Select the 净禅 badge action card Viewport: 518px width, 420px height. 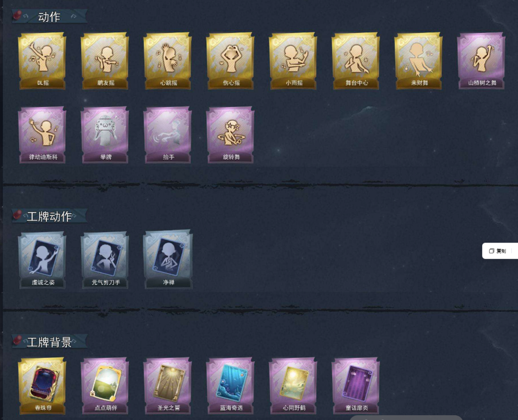pos(168,260)
